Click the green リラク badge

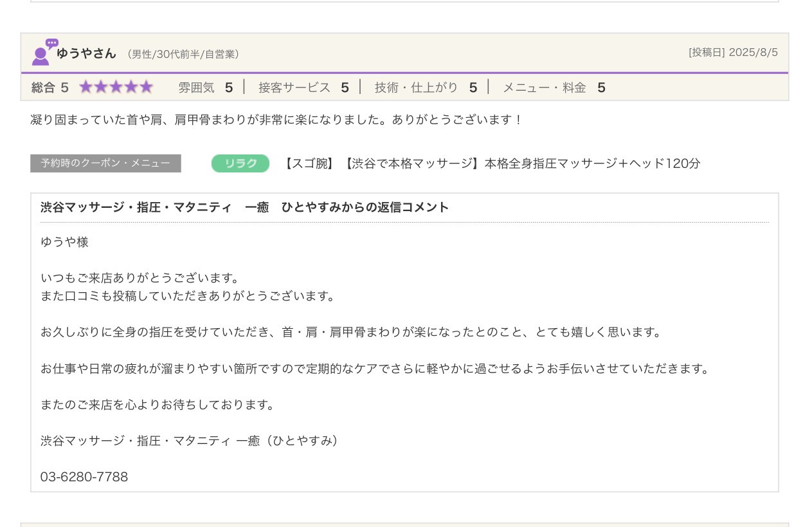[x=240, y=163]
